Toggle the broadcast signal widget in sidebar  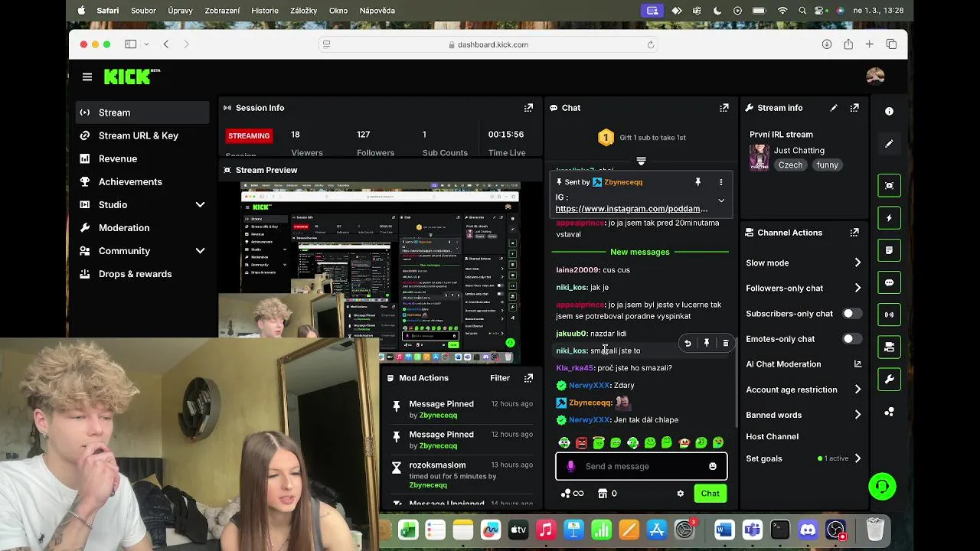pyautogui.click(x=889, y=315)
